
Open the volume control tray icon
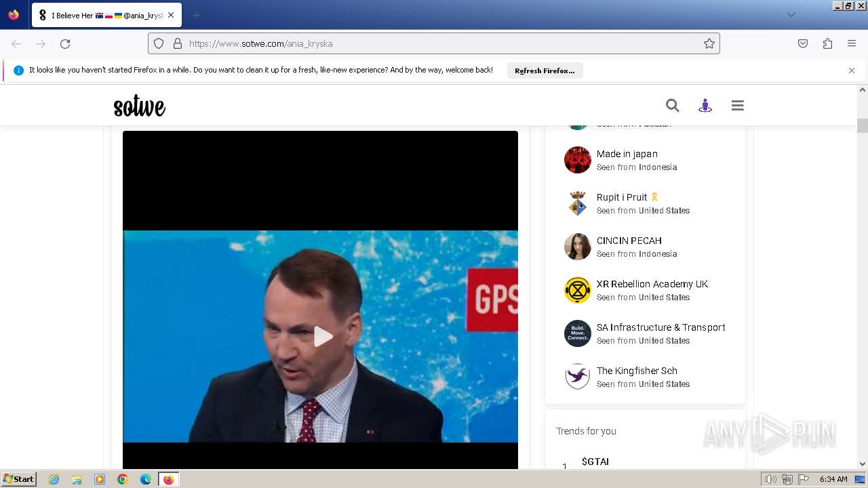coord(771,479)
